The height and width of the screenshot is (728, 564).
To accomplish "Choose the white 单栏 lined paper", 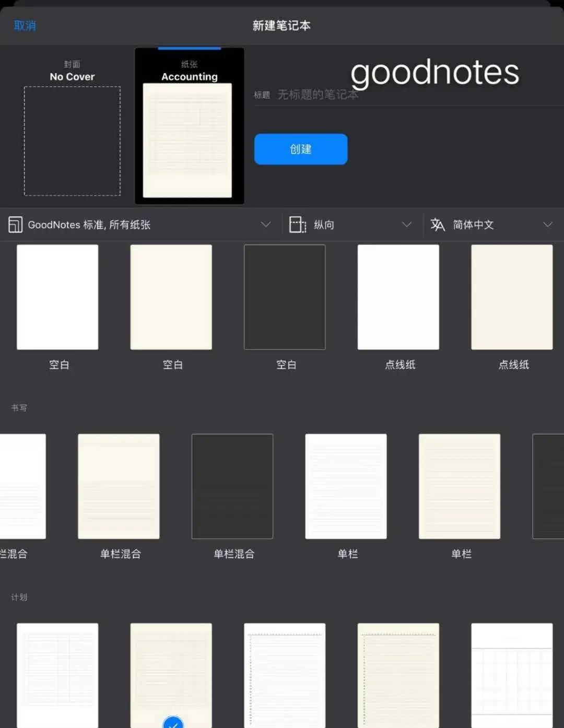I will click(346, 486).
